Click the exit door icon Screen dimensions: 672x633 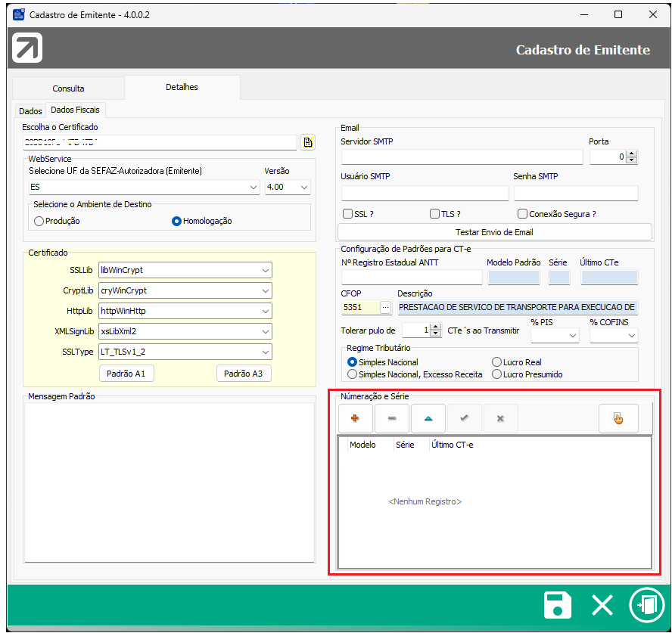coord(646,605)
